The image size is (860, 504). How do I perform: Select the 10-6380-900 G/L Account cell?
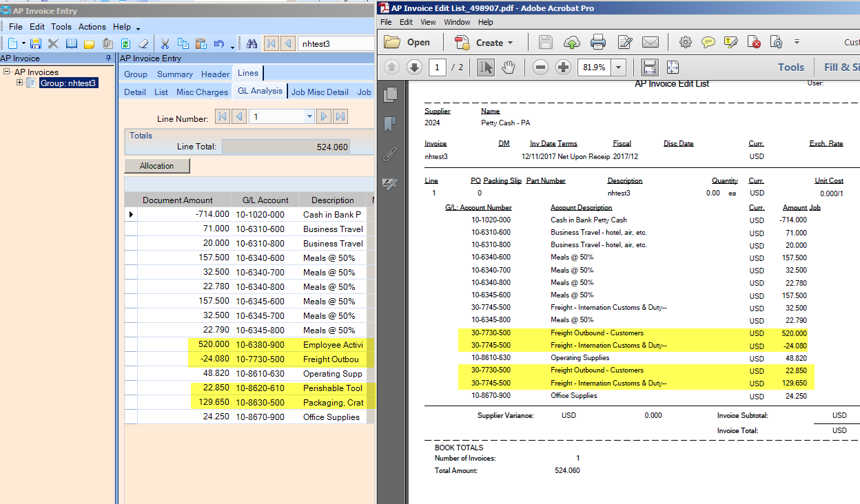point(265,344)
